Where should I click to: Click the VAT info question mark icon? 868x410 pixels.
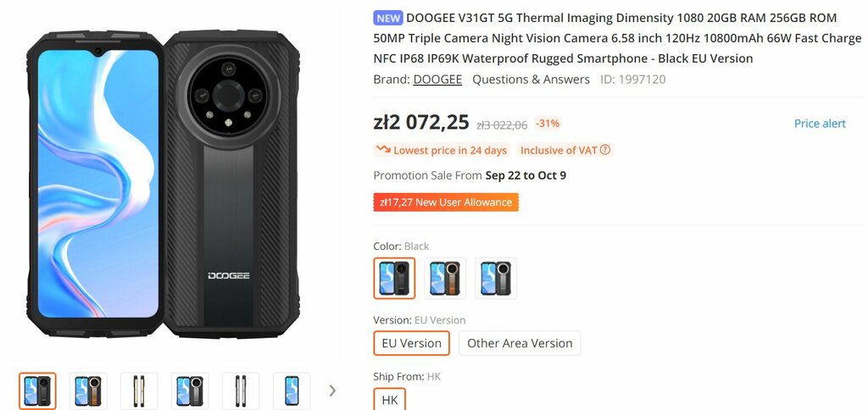(x=605, y=150)
